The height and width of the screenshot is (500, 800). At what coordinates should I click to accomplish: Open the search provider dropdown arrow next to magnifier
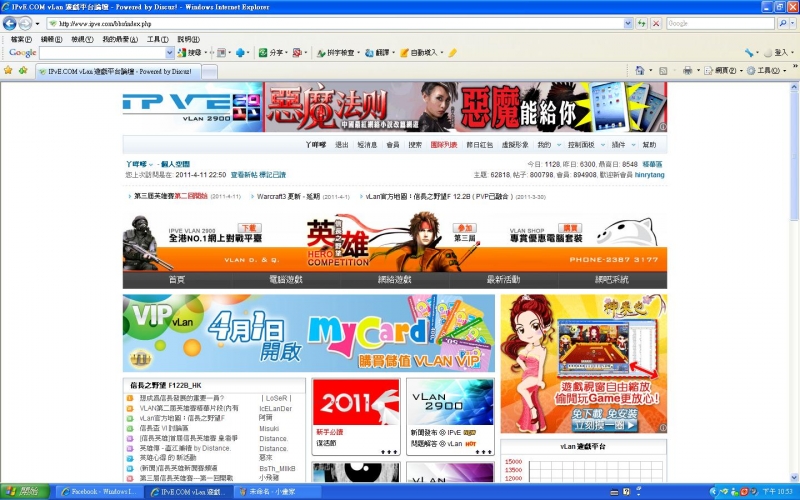(792, 23)
